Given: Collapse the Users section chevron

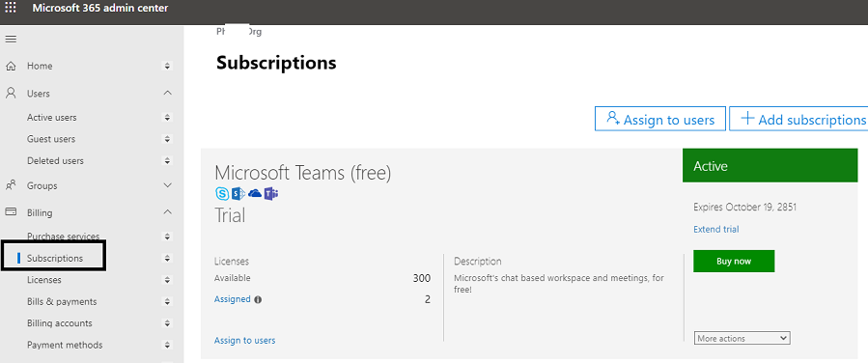Looking at the screenshot, I should point(168,93).
